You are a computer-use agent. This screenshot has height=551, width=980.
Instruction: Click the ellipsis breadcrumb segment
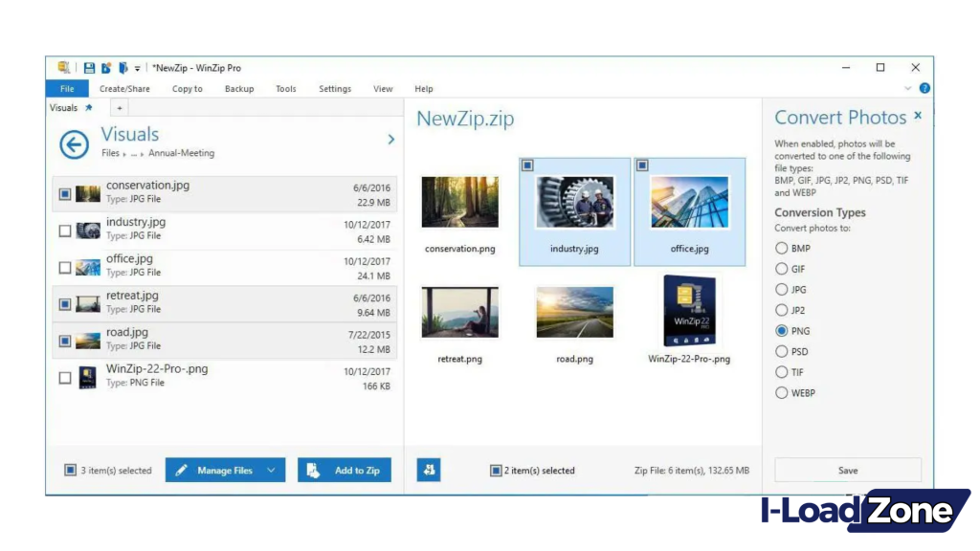point(134,154)
